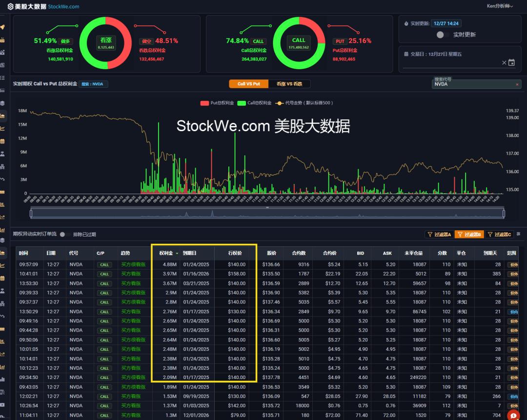The width and height of the screenshot is (527, 420).
Task: Grab the left handle of chart range slider
Action: (x=31, y=213)
